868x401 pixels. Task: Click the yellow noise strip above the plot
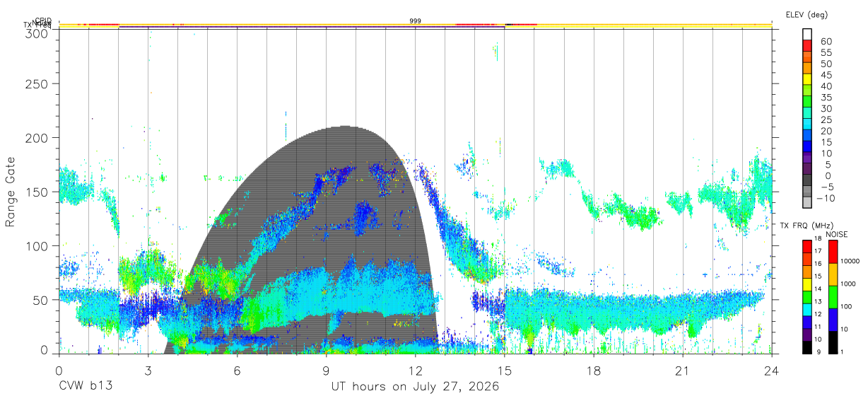tap(416, 25)
